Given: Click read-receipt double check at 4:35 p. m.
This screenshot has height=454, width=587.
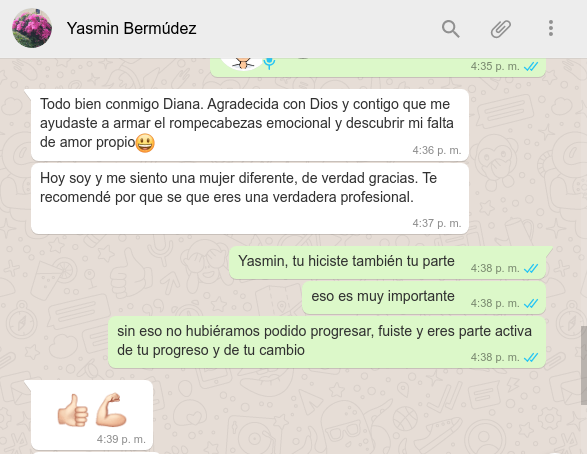Looking at the screenshot, I should [x=531, y=67].
